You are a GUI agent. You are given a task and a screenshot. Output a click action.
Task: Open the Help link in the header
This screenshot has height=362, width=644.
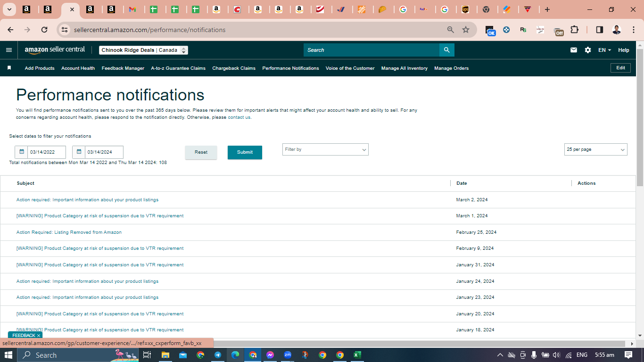click(x=623, y=50)
